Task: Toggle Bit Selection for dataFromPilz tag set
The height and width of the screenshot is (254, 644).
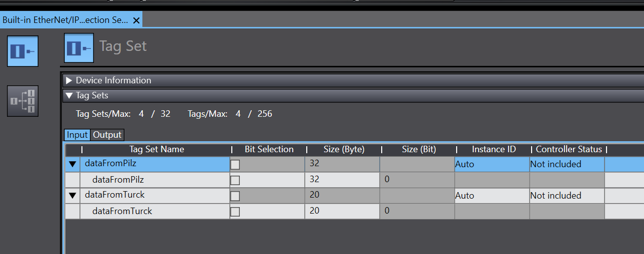Action: tap(235, 165)
